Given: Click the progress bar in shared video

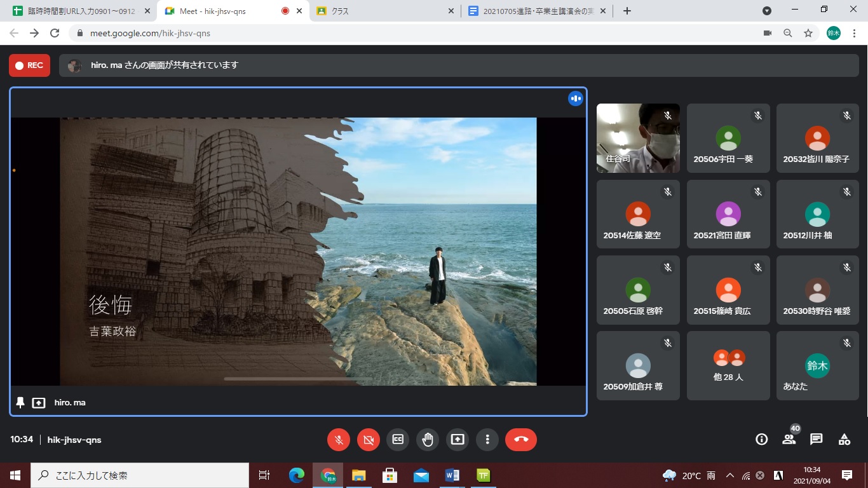Looking at the screenshot, I should tap(298, 379).
